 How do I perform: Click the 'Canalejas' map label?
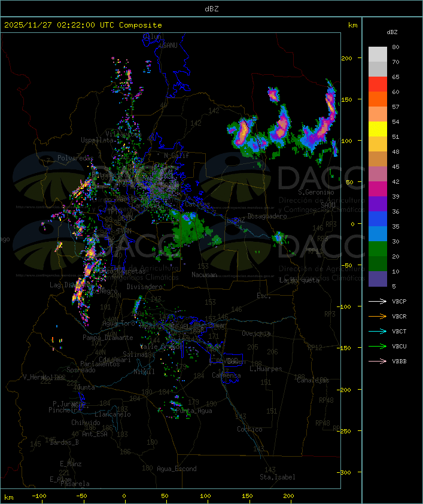(x=313, y=380)
